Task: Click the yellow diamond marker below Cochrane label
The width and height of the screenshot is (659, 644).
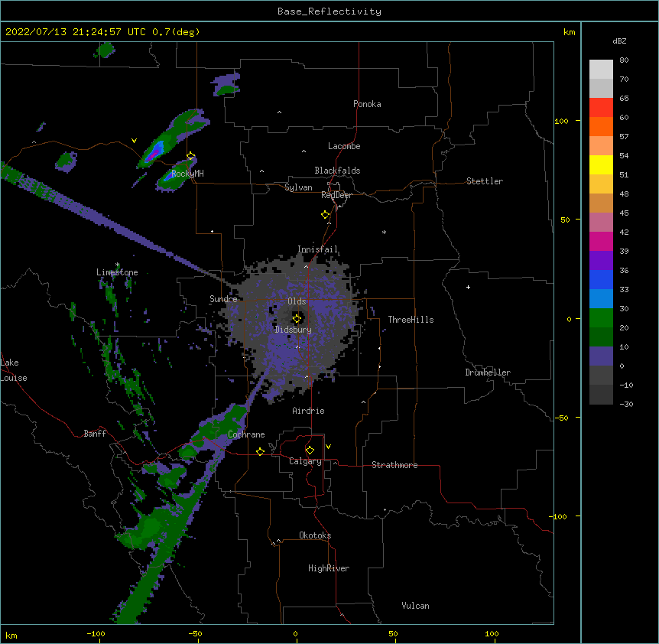Action: pos(260,451)
